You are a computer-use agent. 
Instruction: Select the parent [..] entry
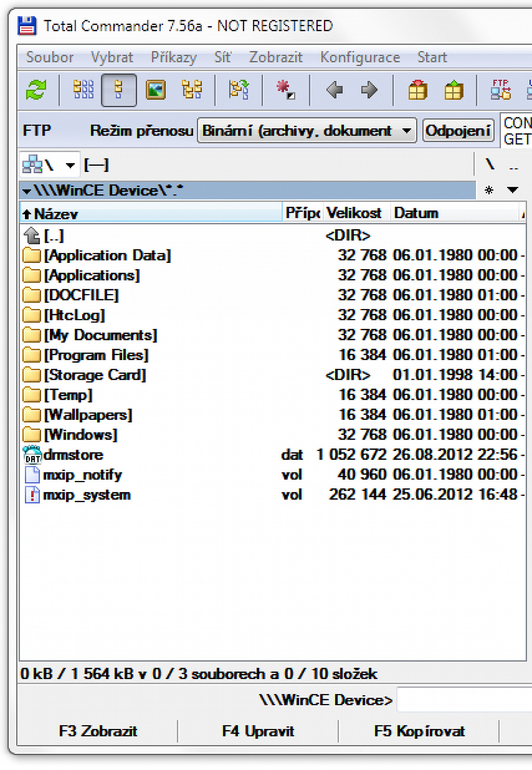273,235
